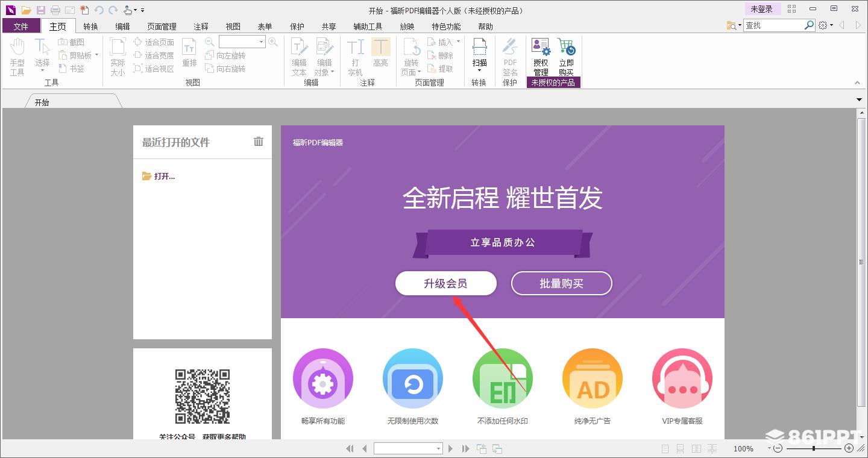The width and height of the screenshot is (868, 458).
Task: Click next page arrow in status bar
Action: coord(450,448)
